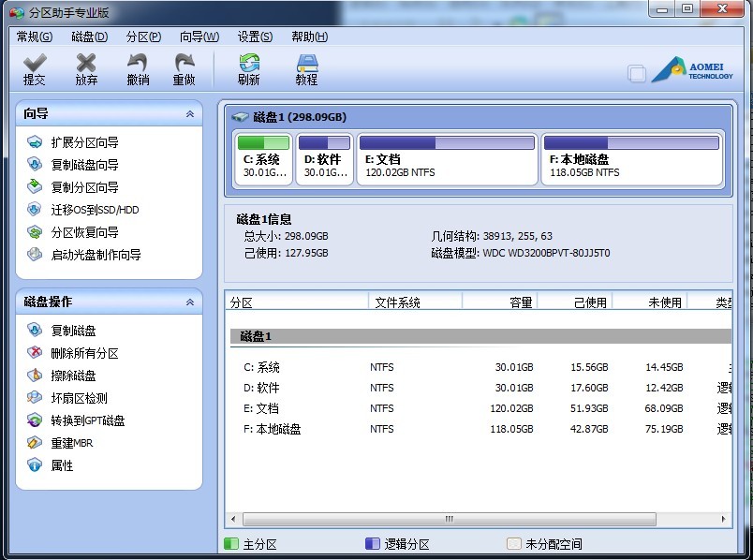Click the 刷新 (Refresh) toolbar icon

coord(248,69)
